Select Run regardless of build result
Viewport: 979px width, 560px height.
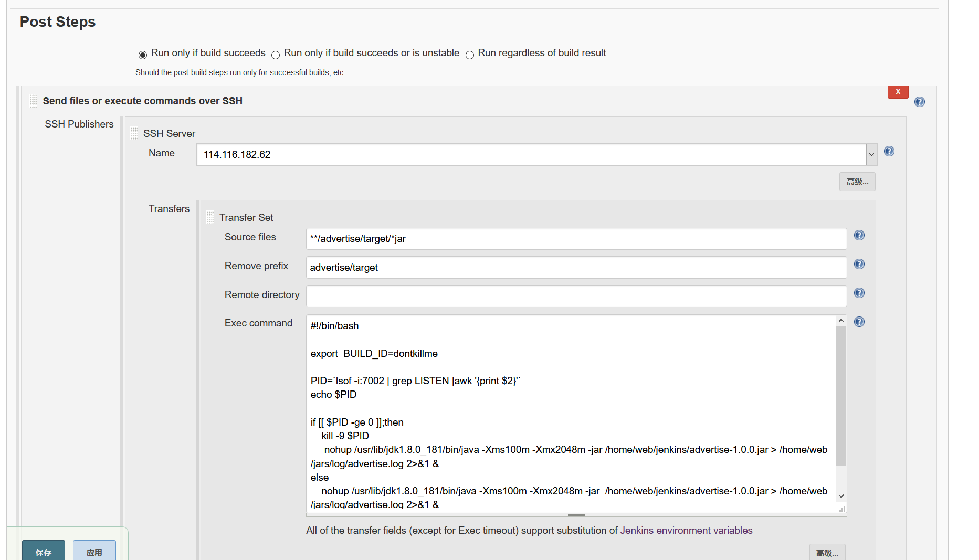(x=470, y=55)
